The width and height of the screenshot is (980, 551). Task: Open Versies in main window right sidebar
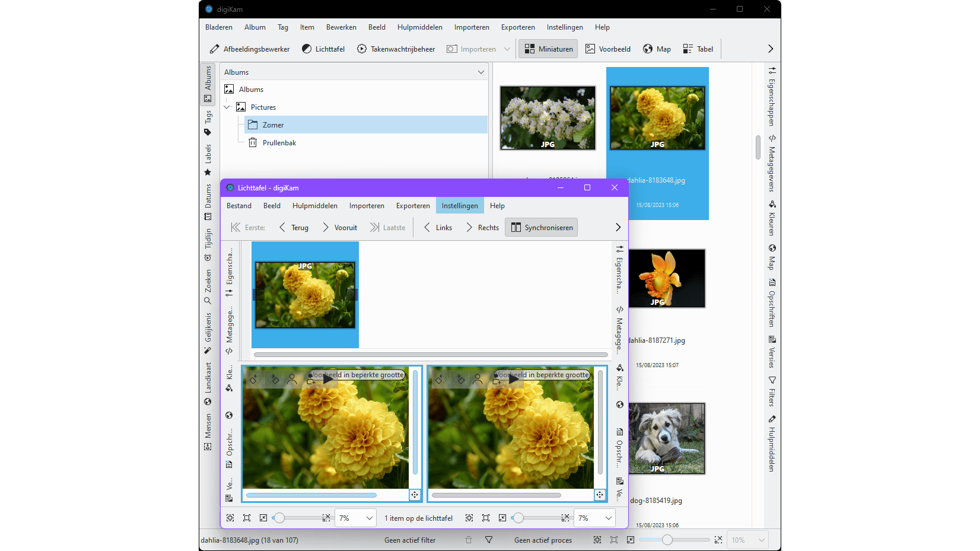point(772,352)
